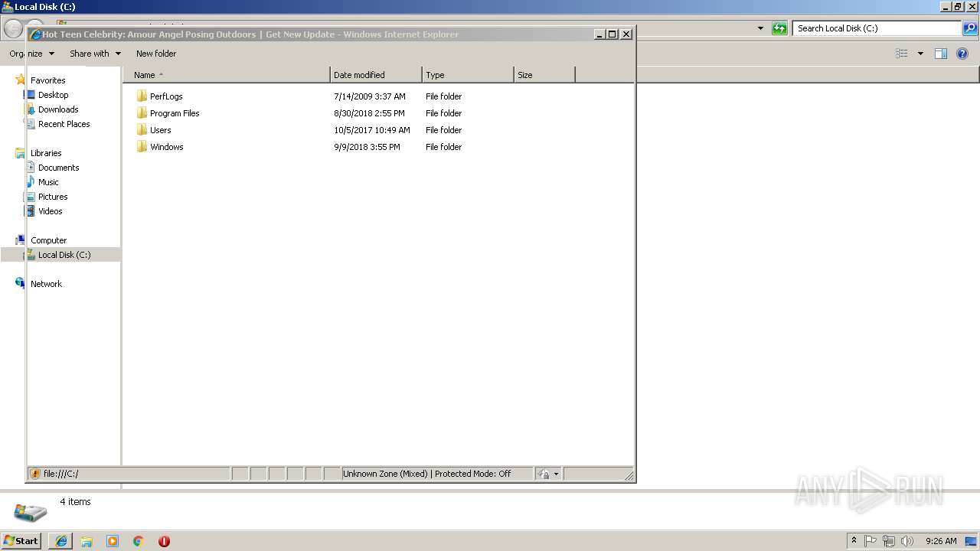Click the red circular taskbar icon
Screen dimensions: 980x551
coord(164,541)
